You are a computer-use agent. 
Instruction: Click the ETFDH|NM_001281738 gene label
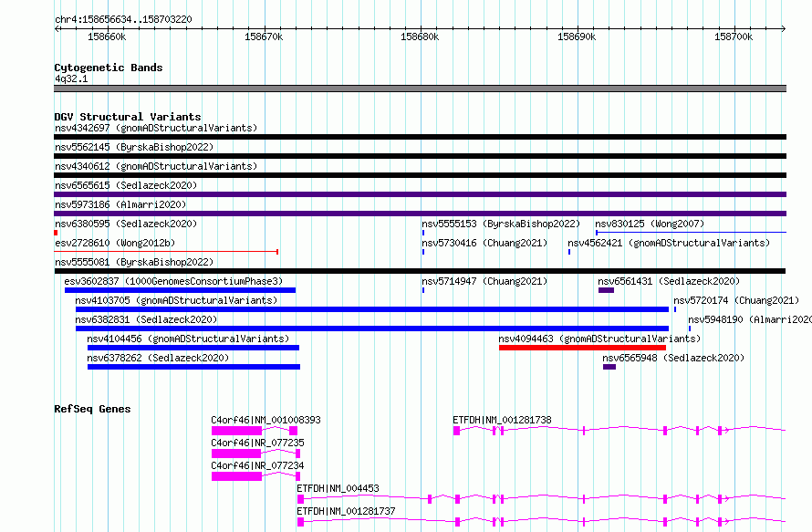[x=502, y=420]
